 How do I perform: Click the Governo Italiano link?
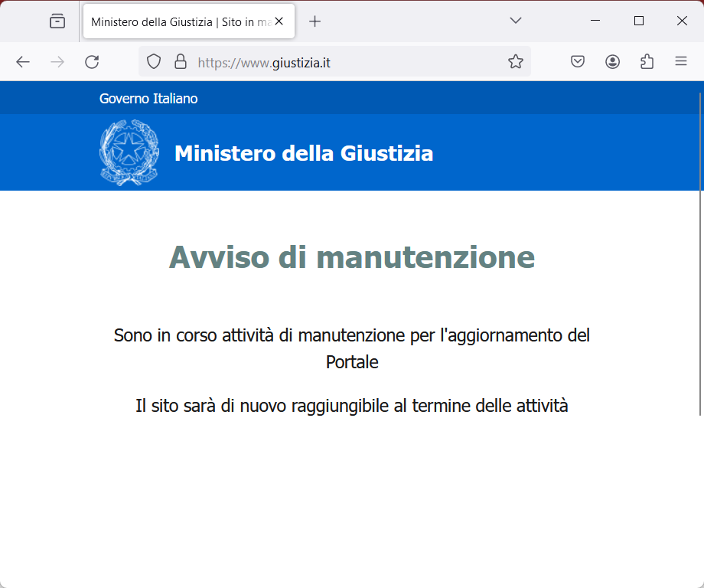coord(148,99)
